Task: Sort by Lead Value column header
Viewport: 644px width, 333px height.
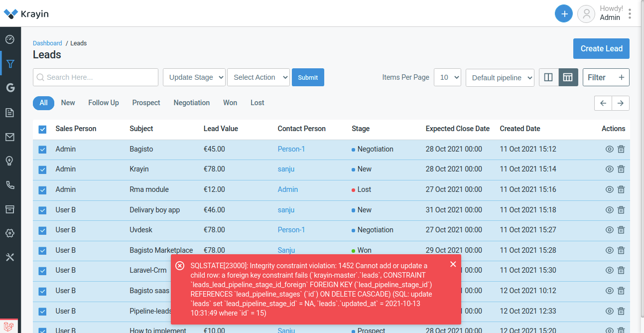Action: click(x=221, y=129)
